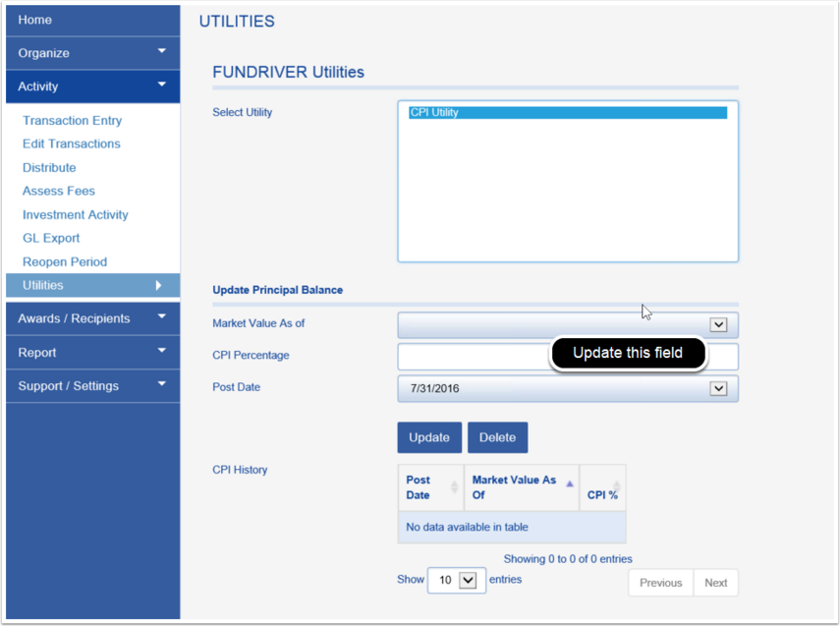Viewport: 840px width, 626px height.
Task: Select the Utilities sidebar item
Action: tap(92, 285)
